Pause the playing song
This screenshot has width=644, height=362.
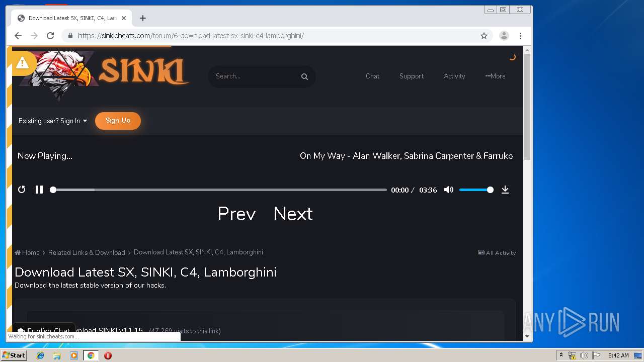[39, 190]
